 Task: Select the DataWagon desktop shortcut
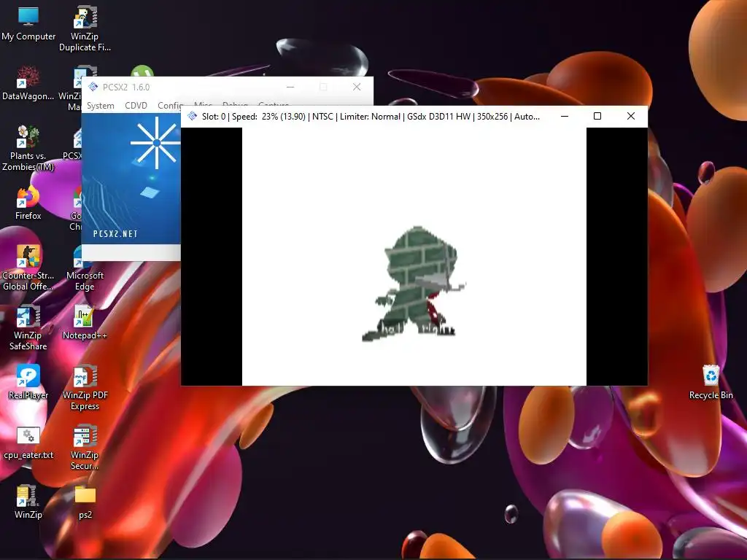point(28,83)
